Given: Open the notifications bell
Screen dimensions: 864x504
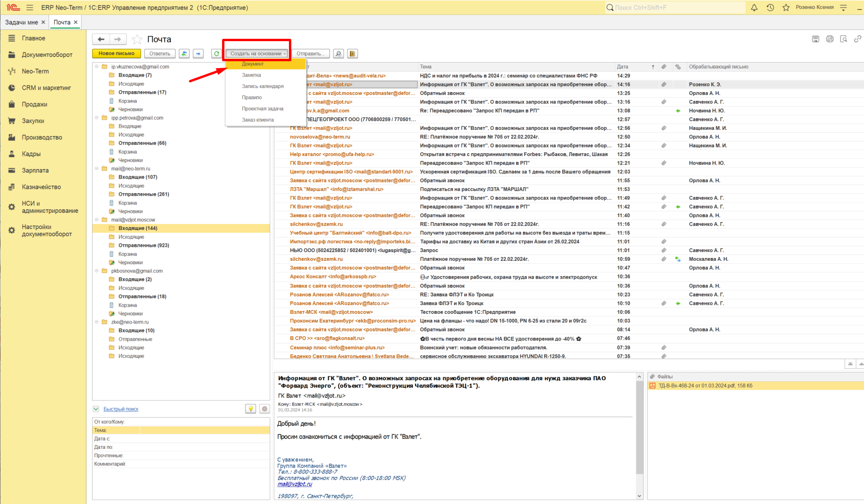Looking at the screenshot, I should click(x=754, y=7).
